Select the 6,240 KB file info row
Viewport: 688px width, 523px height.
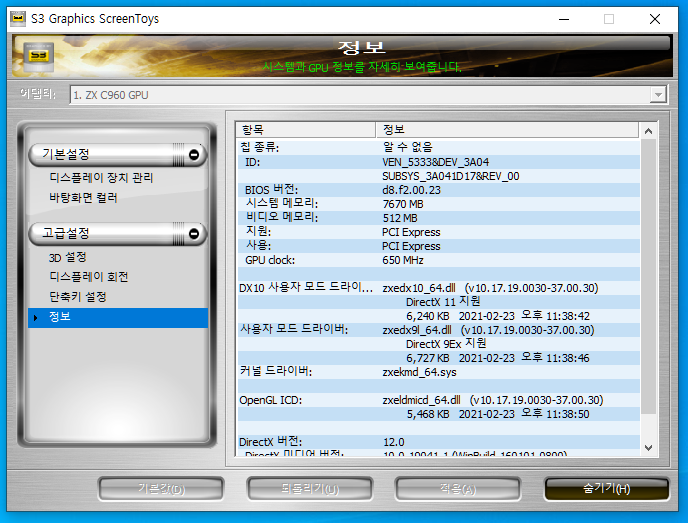(x=438, y=316)
